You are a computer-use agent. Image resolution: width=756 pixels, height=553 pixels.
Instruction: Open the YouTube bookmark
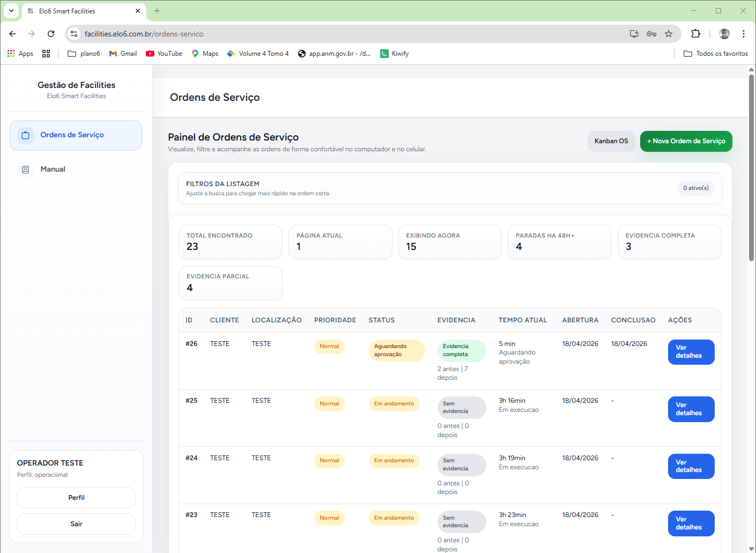[x=164, y=54]
